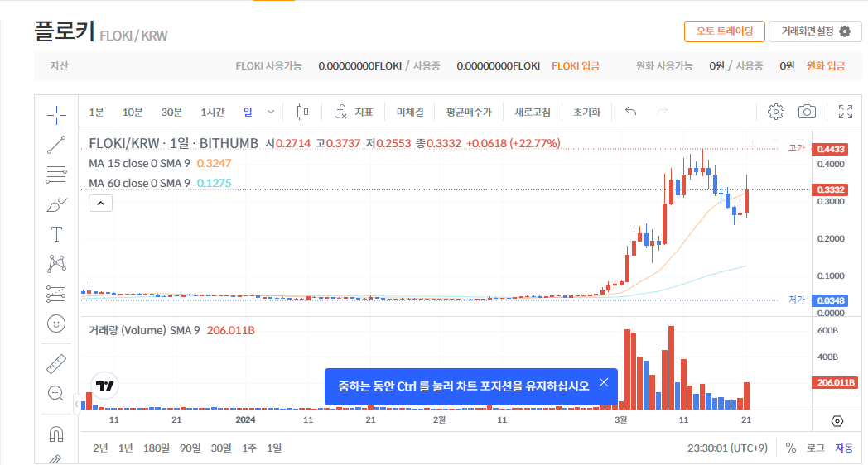Switch to 1분 interval
This screenshot has width=868, height=465.
[96, 113]
